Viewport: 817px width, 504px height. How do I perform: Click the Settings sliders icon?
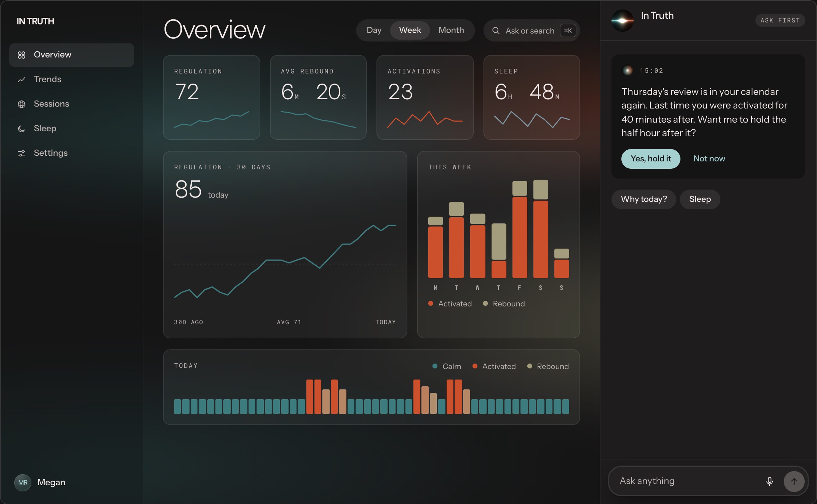point(21,153)
